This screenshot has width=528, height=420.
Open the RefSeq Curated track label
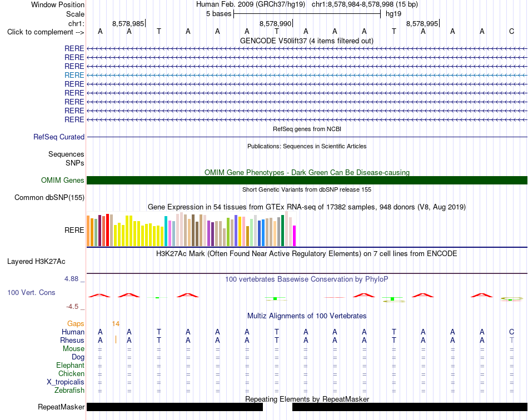pyautogui.click(x=58, y=137)
